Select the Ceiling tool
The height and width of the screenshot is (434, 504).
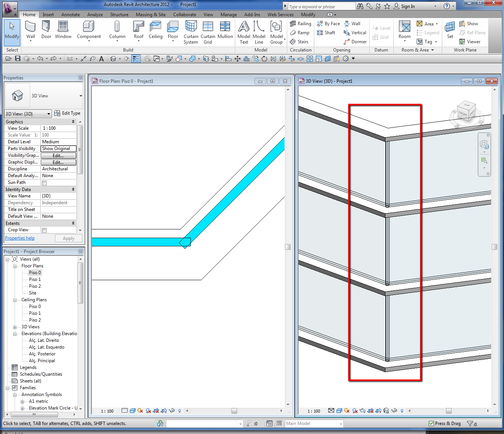coord(155,30)
